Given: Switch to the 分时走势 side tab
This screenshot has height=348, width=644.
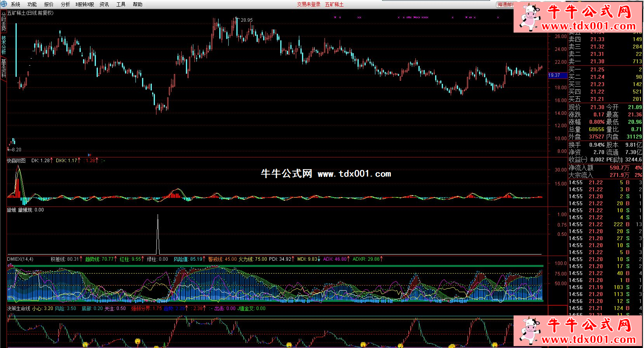Looking at the screenshot, I should coord(3,22).
